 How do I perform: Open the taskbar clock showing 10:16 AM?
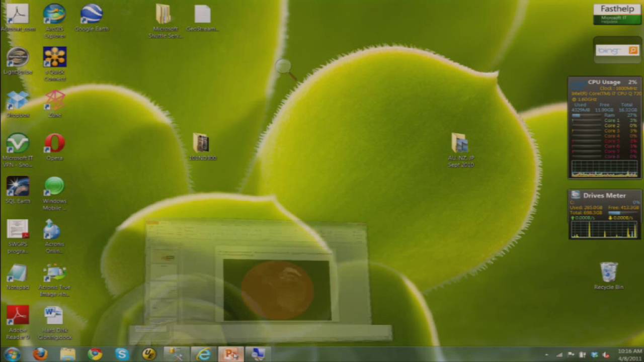click(629, 354)
